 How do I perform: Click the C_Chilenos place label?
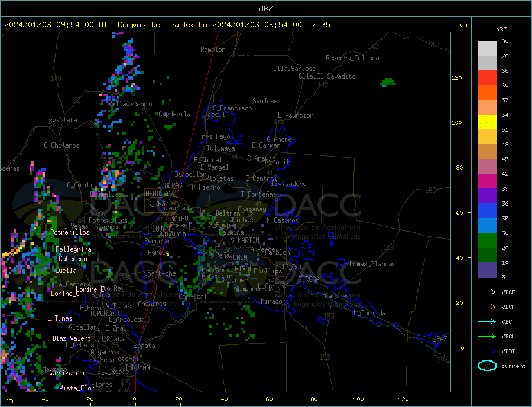click(61, 145)
